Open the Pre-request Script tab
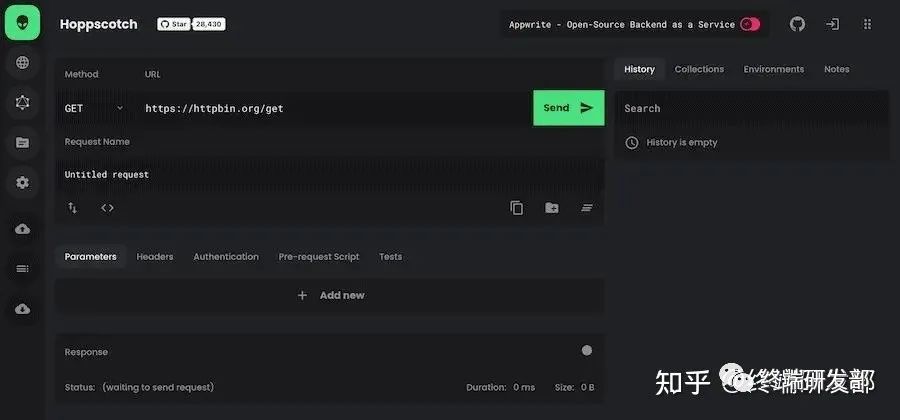Viewport: 900px width, 420px height. (319, 256)
